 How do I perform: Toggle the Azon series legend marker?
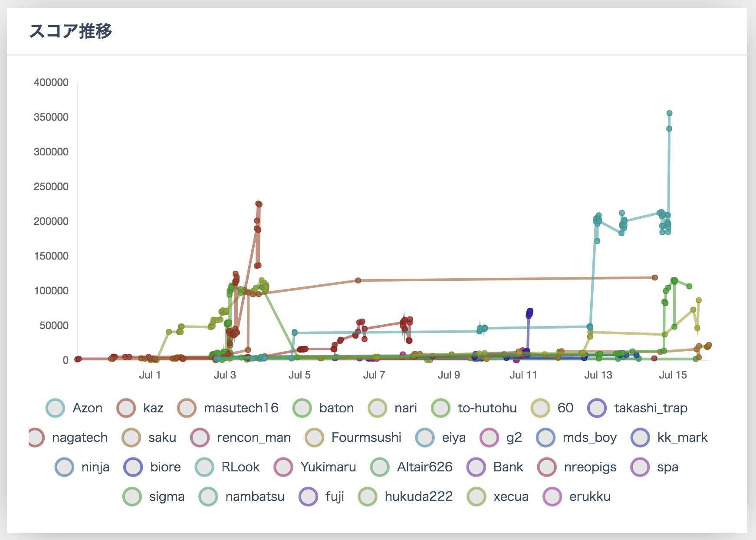click(x=55, y=408)
